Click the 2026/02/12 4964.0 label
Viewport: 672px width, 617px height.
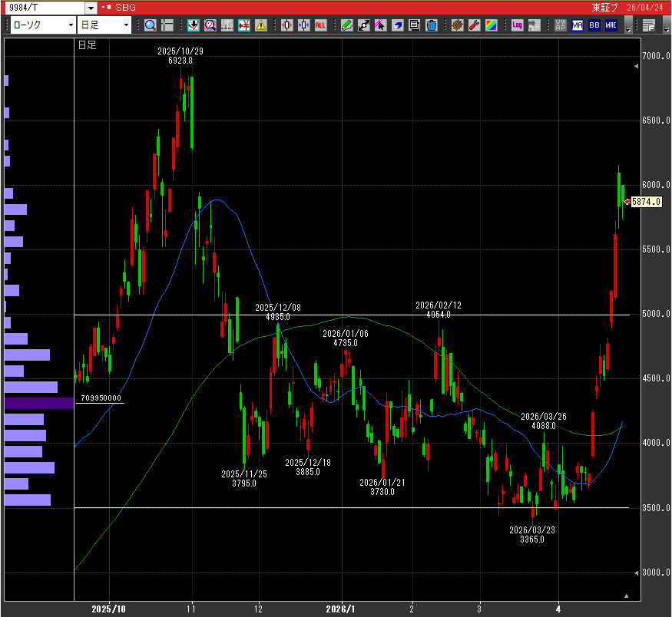[x=439, y=310]
